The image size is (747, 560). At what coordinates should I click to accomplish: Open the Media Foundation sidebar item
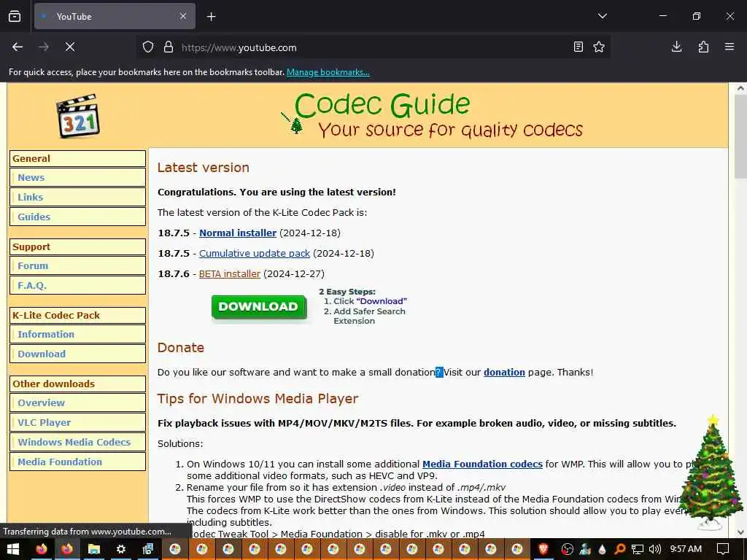(x=77, y=462)
